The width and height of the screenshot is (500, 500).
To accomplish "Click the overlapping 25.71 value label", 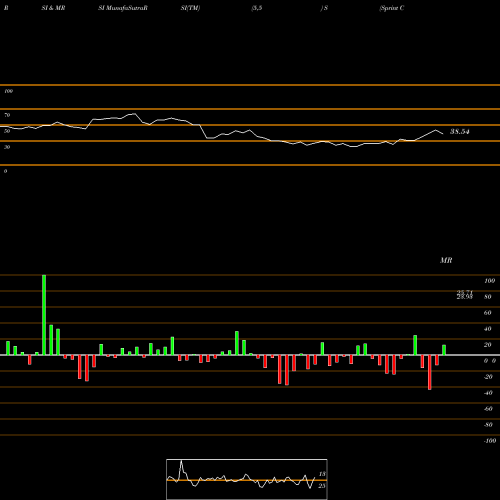I will pyautogui.click(x=465, y=292).
